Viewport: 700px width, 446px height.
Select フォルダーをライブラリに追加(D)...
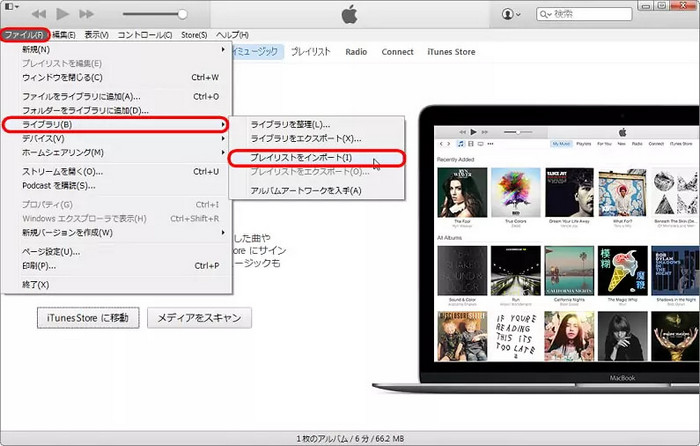(117, 110)
